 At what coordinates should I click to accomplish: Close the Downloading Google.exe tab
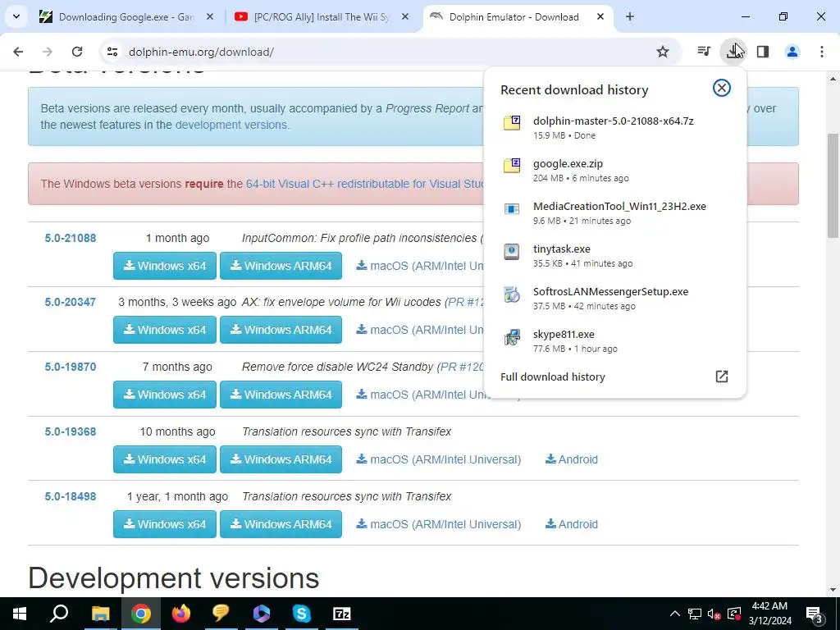(x=210, y=17)
